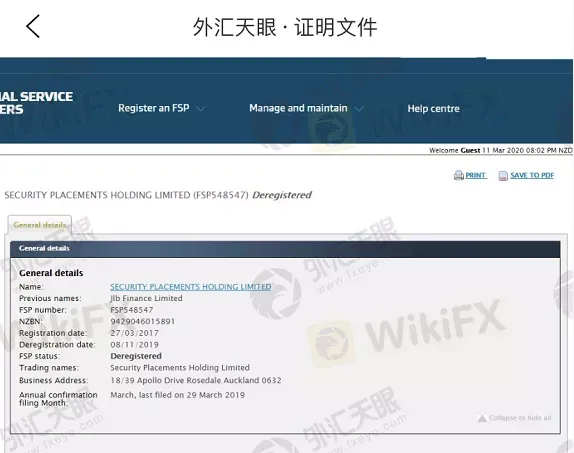Open the Manage and maintain menu

[x=298, y=108]
